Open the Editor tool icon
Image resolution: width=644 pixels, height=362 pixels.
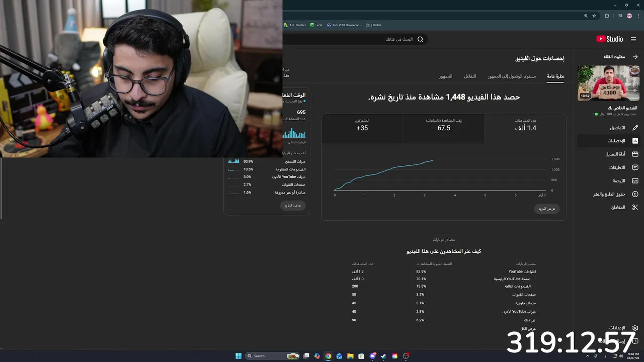click(635, 154)
